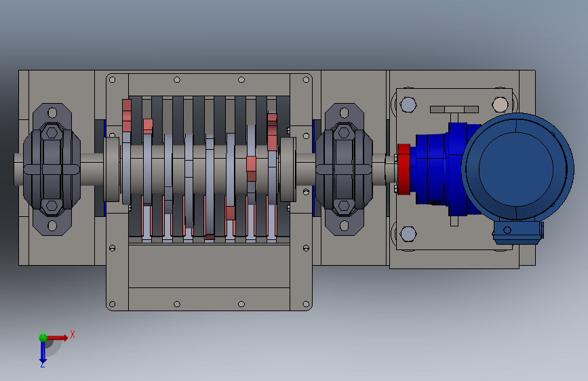This screenshot has height=381, width=588.
Task: Select the blue gearbox housing beside the coupling
Action: [431, 169]
